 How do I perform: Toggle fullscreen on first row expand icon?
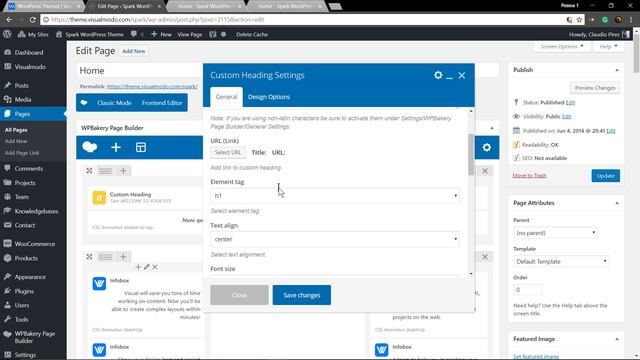[89, 171]
